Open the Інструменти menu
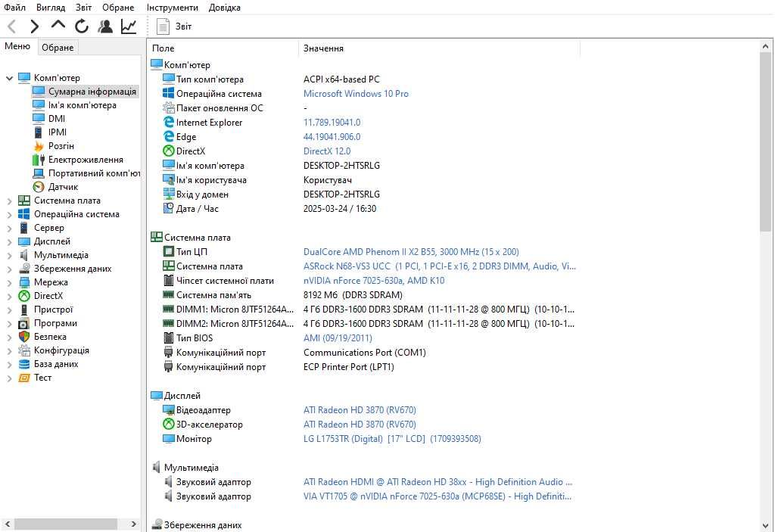 172,8
